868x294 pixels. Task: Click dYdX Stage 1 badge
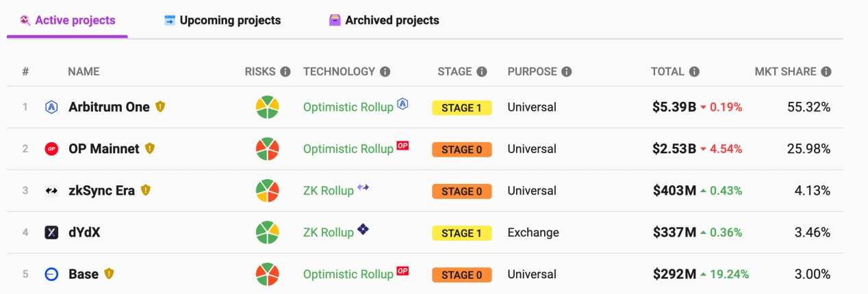click(461, 233)
